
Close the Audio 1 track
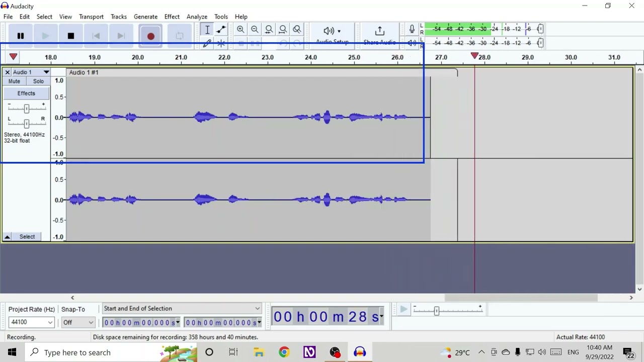(8, 72)
